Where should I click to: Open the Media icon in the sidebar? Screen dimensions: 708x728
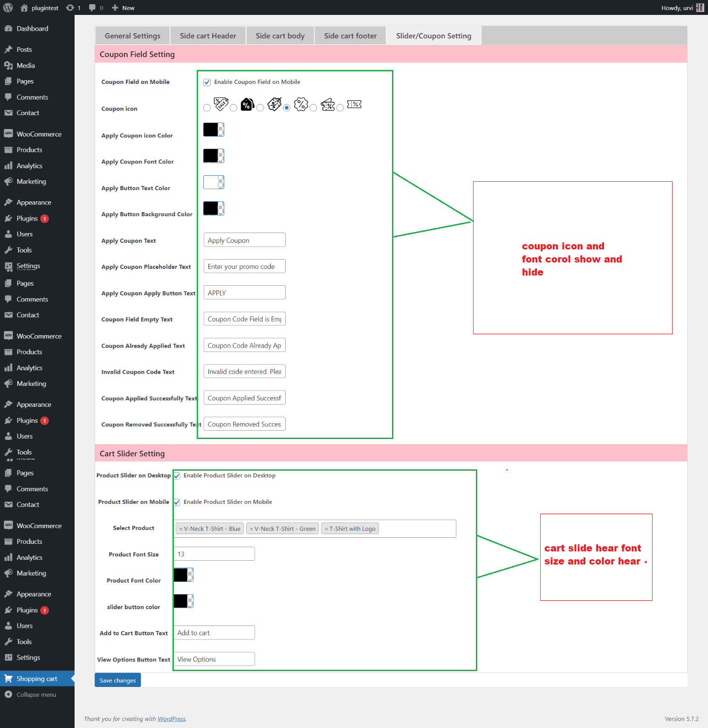[x=8, y=65]
